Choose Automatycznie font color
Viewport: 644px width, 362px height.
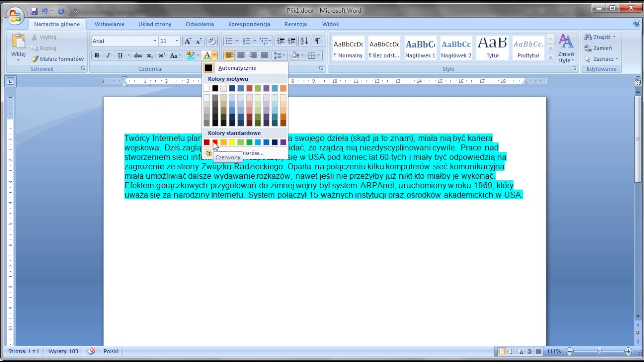pos(245,68)
